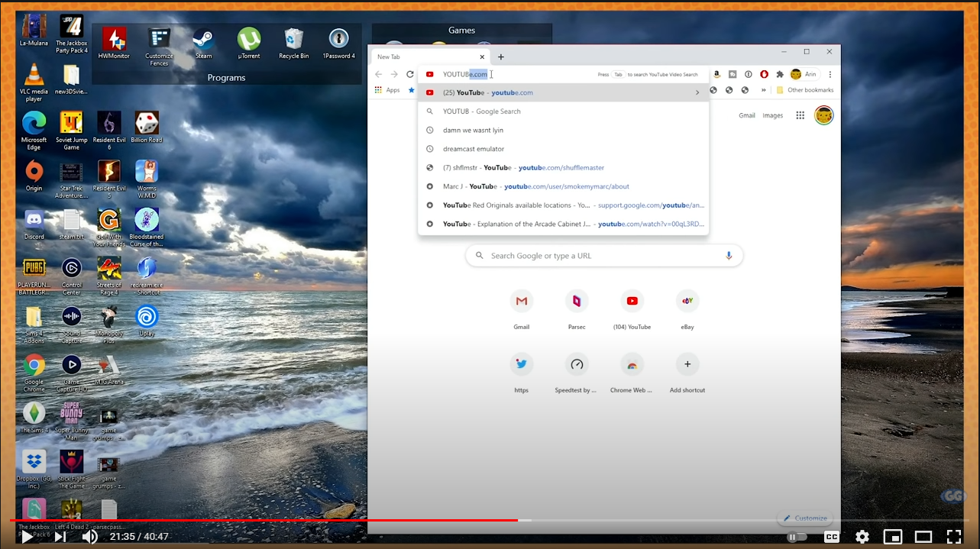Add a new shortcut tile
This screenshot has height=549, width=980.
pos(687,373)
